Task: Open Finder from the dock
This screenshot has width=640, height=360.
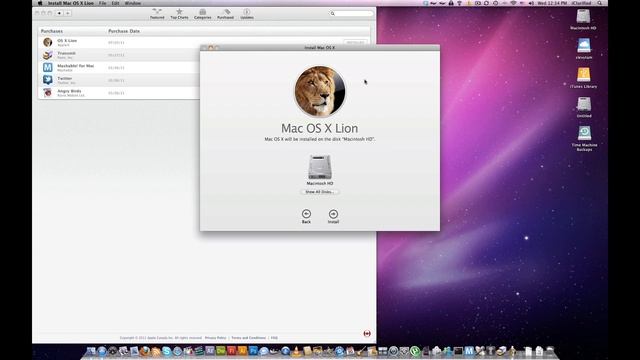Action: [x=91, y=351]
